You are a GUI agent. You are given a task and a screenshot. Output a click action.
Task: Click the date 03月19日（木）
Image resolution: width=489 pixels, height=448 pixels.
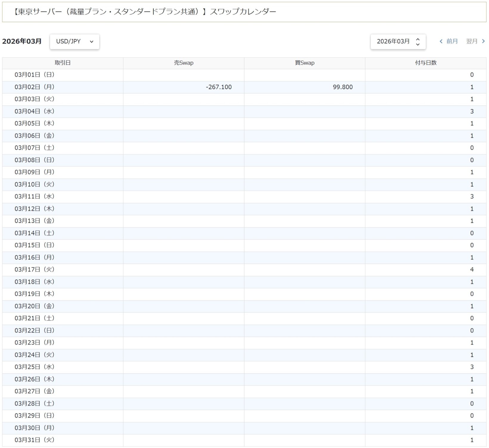click(35, 294)
